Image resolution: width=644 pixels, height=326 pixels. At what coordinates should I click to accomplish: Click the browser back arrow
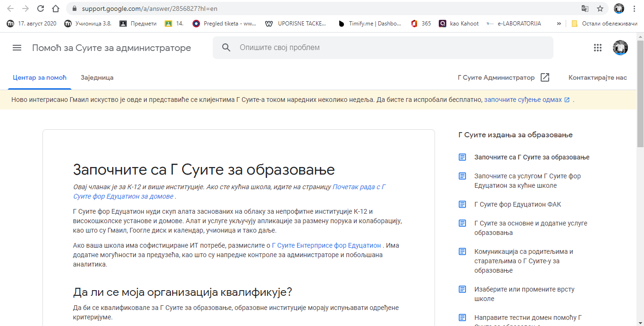pyautogui.click(x=10, y=8)
